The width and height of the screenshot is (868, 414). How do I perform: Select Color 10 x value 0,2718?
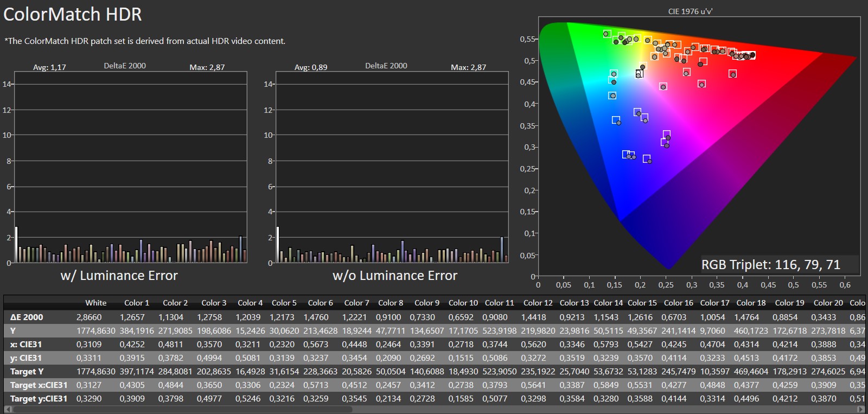(461, 344)
